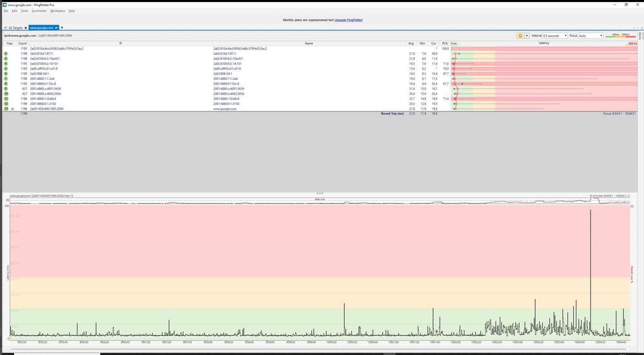Select hop 10 green circle icon
Viewport: 644px width, 355px height.
pyautogui.click(x=6, y=93)
